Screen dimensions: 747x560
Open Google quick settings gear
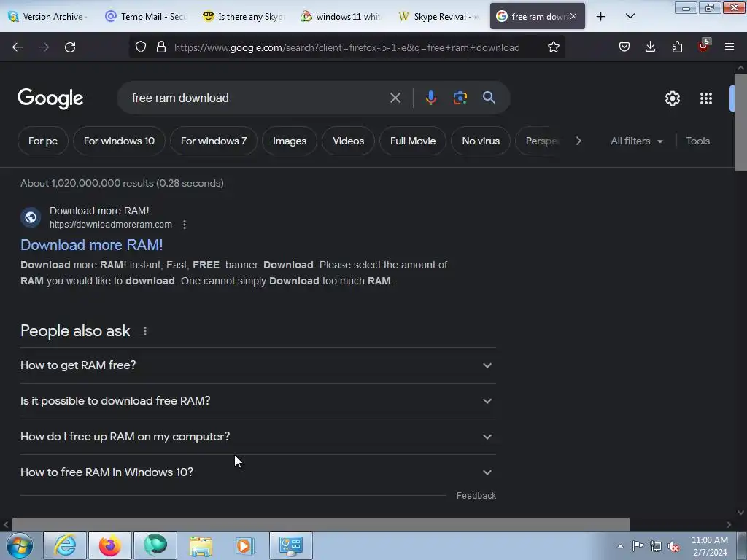click(672, 98)
